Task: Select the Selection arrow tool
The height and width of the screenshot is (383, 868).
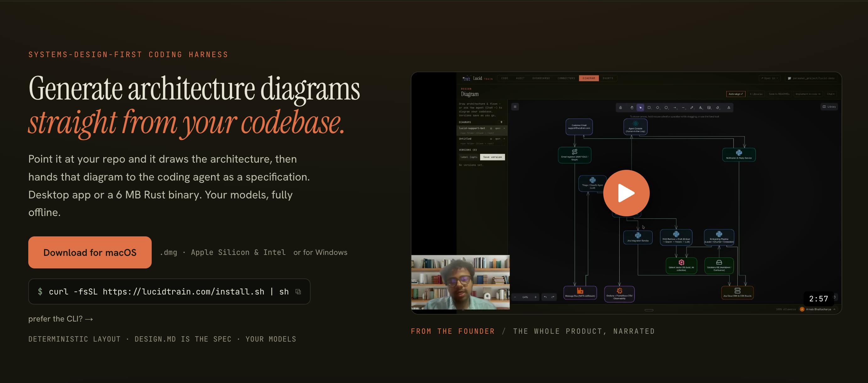Action: coord(640,108)
